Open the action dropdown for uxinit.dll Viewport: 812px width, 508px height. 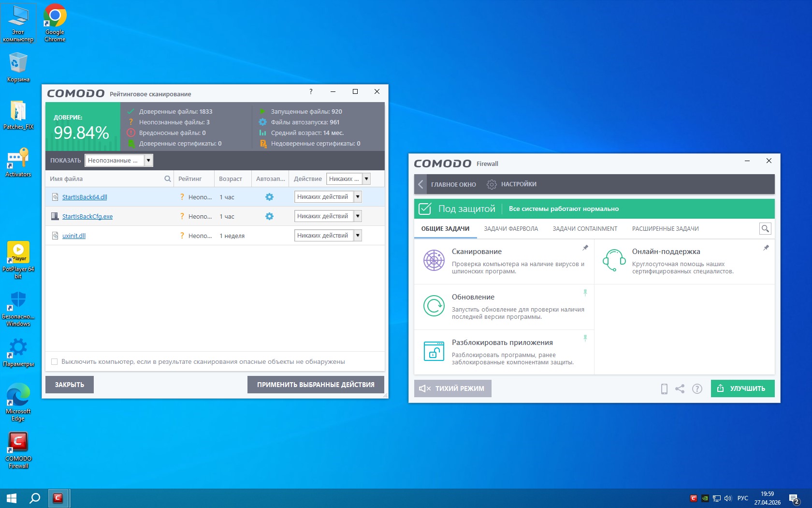[x=358, y=236]
